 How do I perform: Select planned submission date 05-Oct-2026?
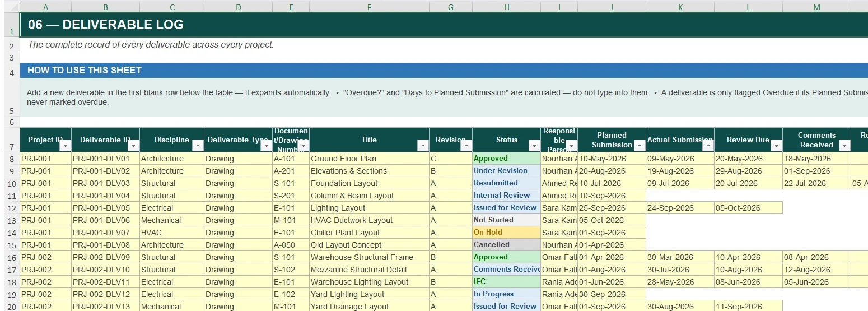612,220
